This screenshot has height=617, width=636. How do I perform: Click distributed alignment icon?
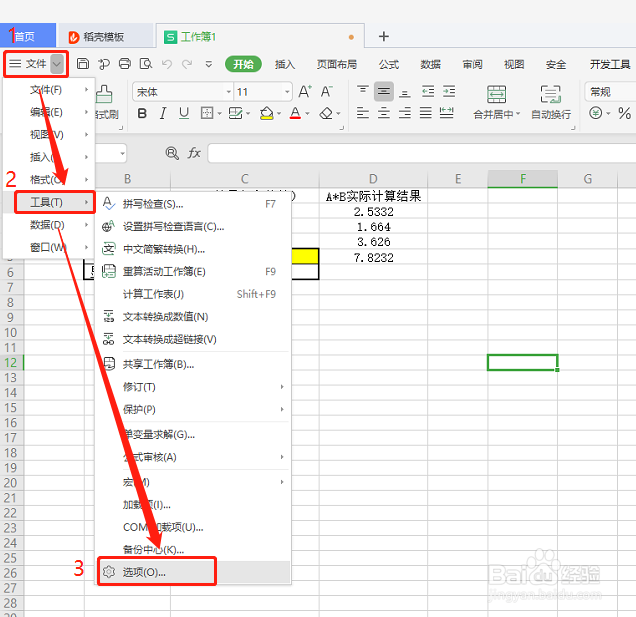tap(447, 113)
